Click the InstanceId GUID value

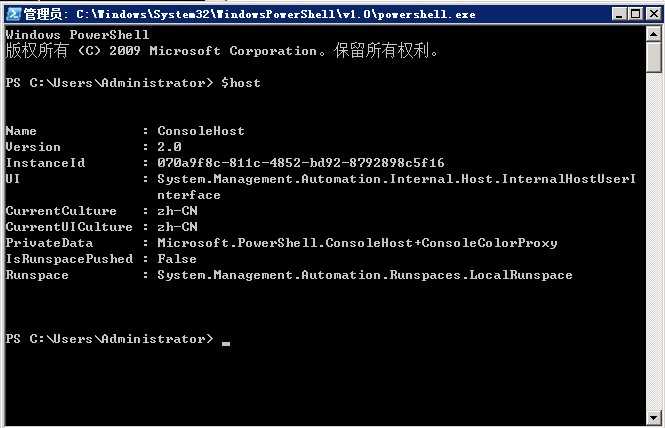coord(301,163)
